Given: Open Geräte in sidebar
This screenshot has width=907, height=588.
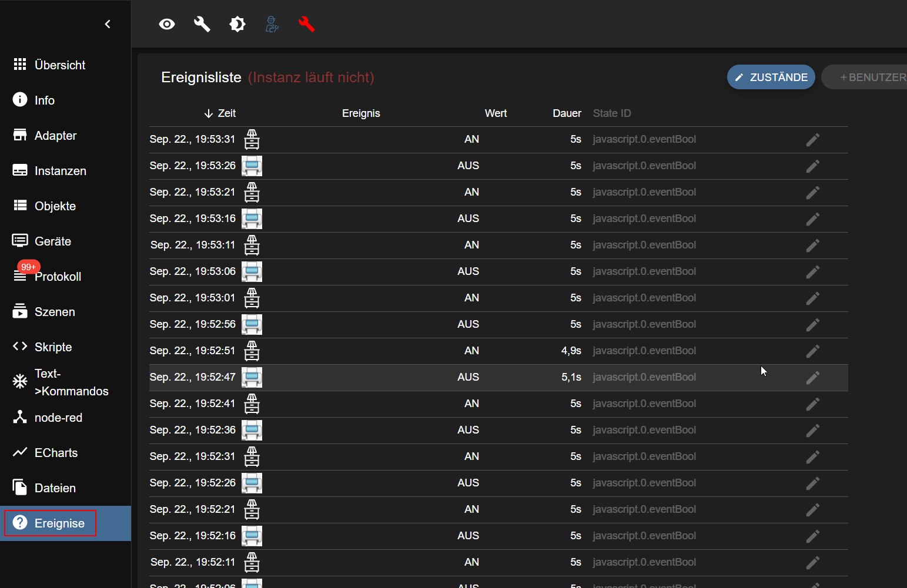Looking at the screenshot, I should click(x=65, y=241).
